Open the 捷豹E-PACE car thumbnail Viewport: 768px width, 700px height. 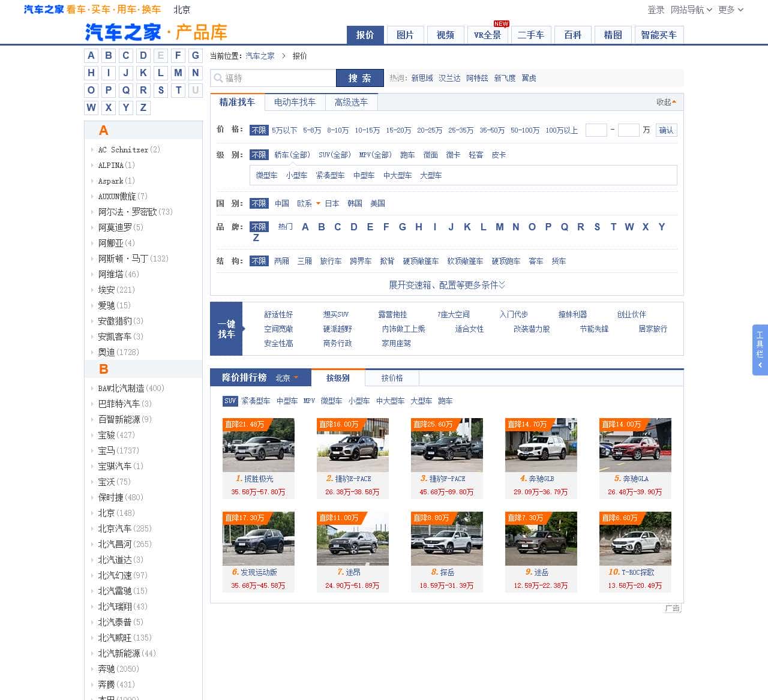(353, 445)
